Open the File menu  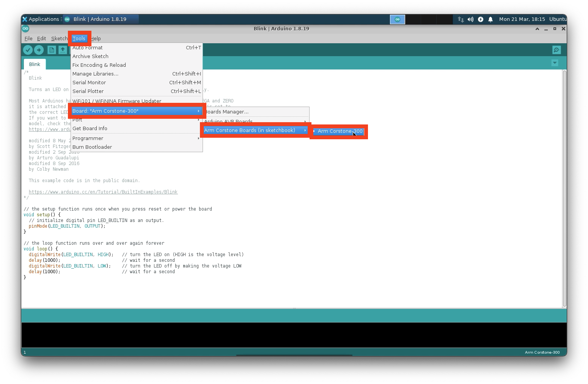tap(28, 38)
